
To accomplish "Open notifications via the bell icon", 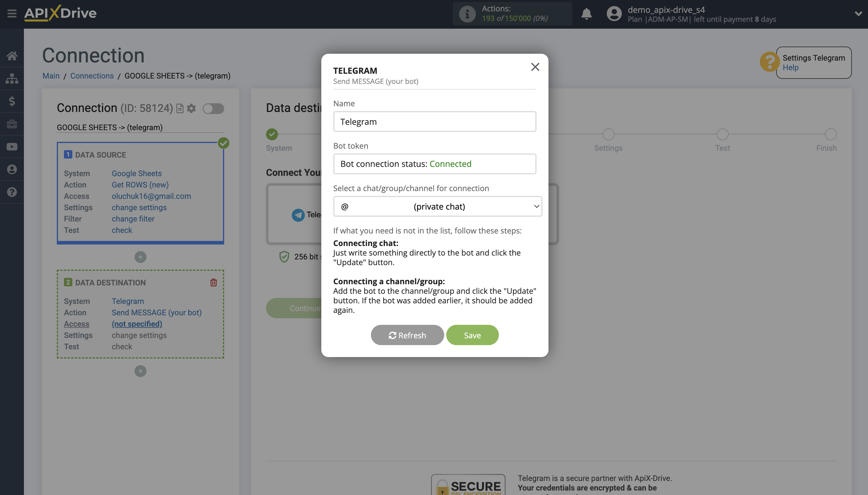I will 586,14.
